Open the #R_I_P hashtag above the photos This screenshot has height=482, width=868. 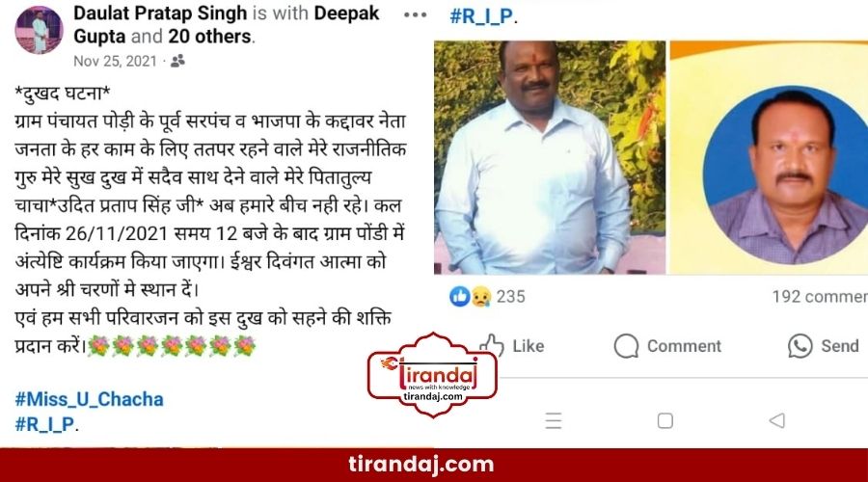481,16
